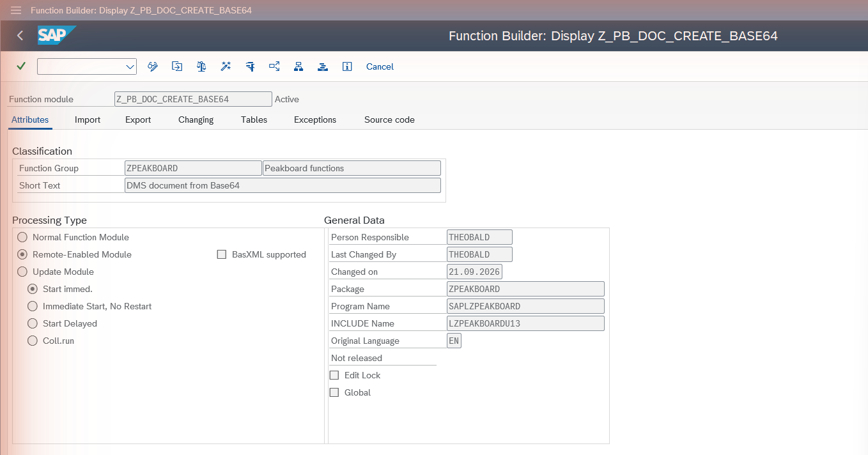
Task: Open the Where-Used List icon
Action: point(274,66)
